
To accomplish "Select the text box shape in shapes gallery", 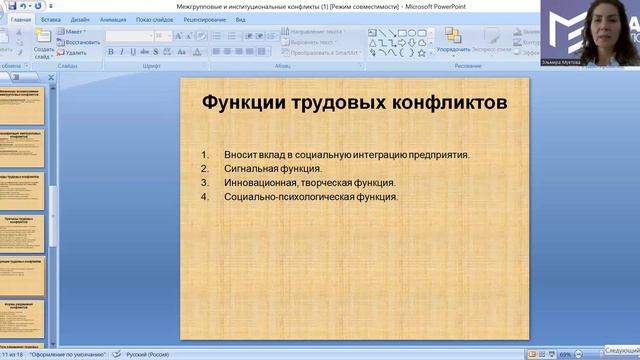I will [x=372, y=33].
